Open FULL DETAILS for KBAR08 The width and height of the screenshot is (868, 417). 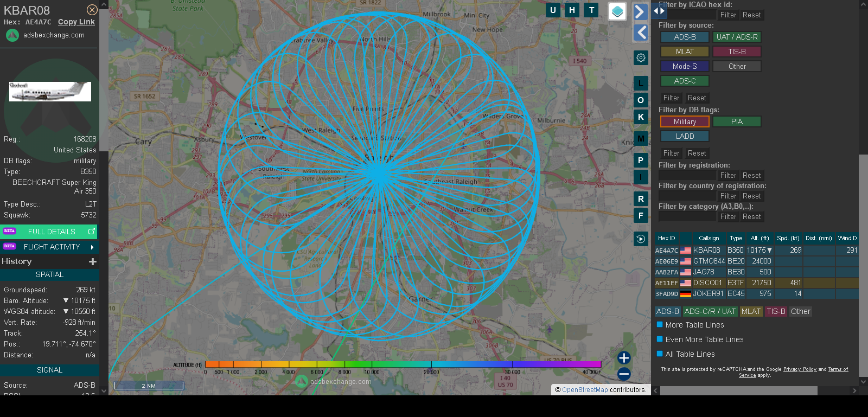click(x=49, y=232)
